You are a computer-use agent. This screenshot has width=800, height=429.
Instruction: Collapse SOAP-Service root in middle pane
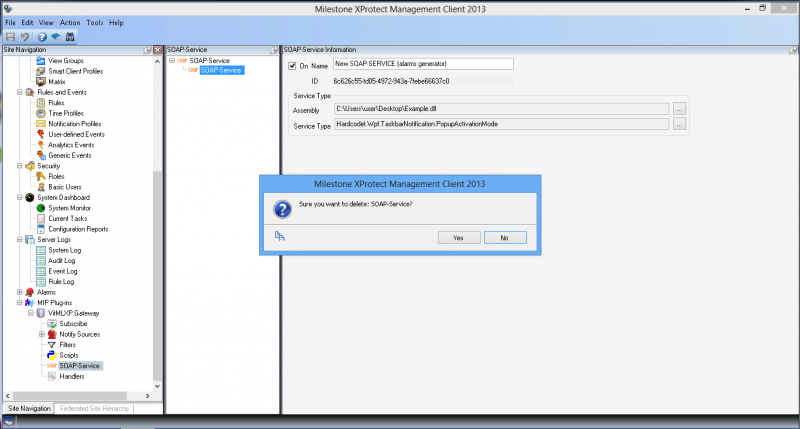click(172, 60)
